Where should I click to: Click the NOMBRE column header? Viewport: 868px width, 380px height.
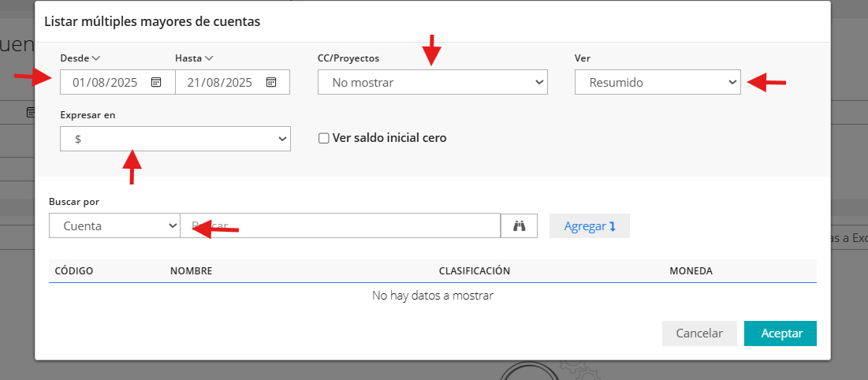tap(191, 271)
